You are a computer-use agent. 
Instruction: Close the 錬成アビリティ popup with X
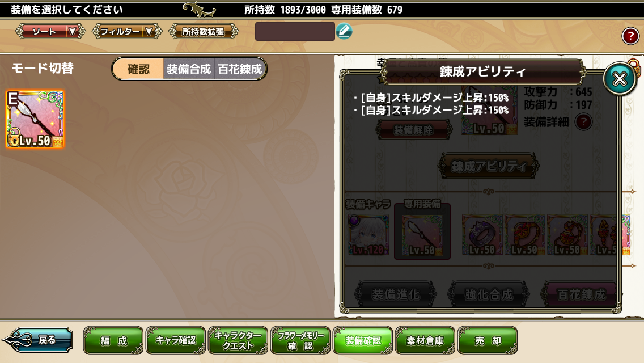tap(620, 79)
